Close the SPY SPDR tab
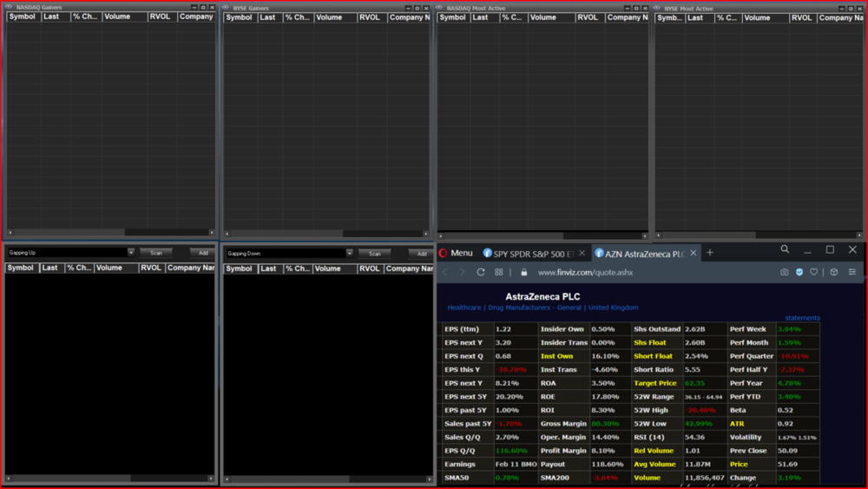Image resolution: width=868 pixels, height=489 pixels. pos(582,253)
